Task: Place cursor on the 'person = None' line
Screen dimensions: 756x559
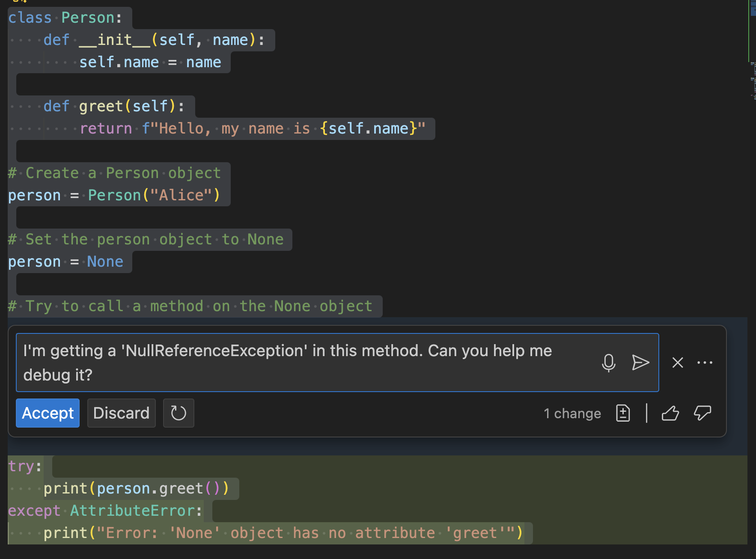Action: pos(64,262)
